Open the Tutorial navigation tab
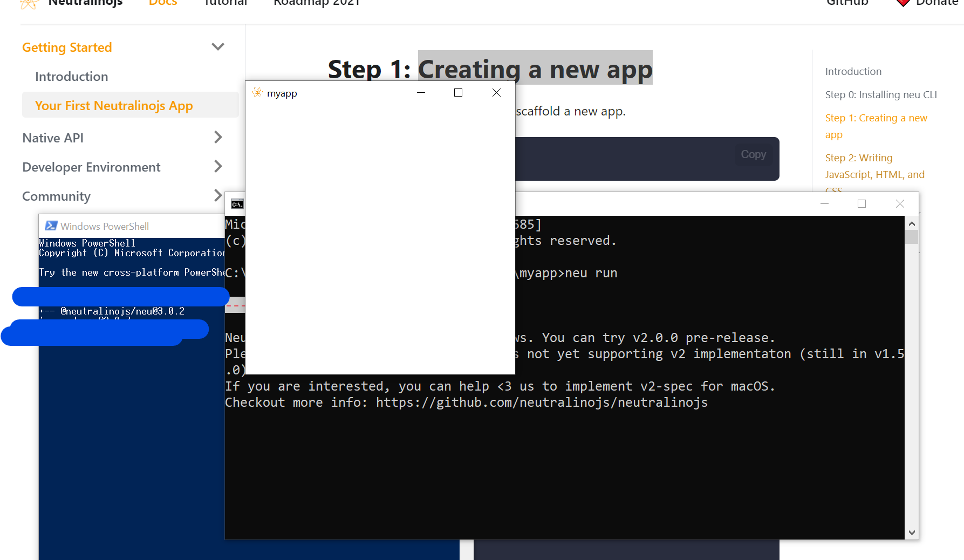Viewport: 964px width, 560px height. pos(225,3)
